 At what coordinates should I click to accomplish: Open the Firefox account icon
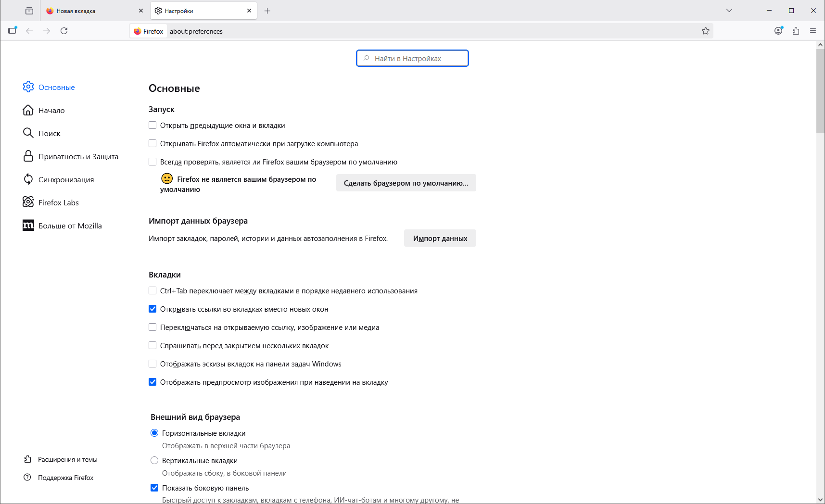point(778,31)
